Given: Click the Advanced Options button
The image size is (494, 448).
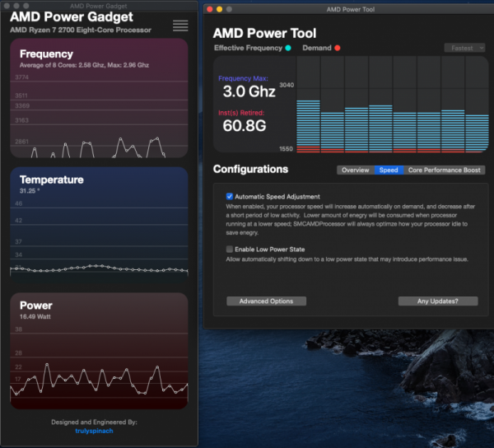Looking at the screenshot, I should click(x=266, y=301).
